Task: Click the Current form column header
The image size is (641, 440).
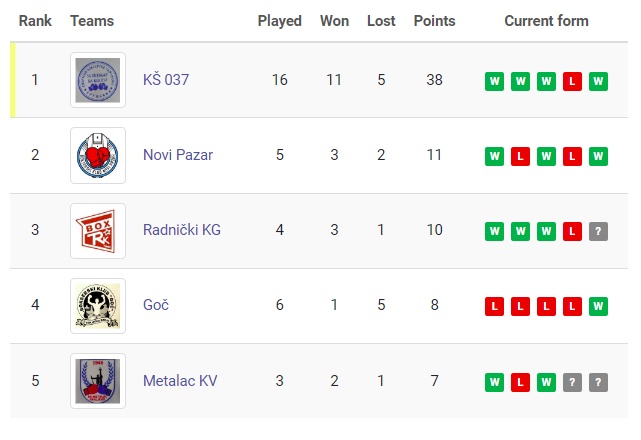Action: (x=546, y=21)
